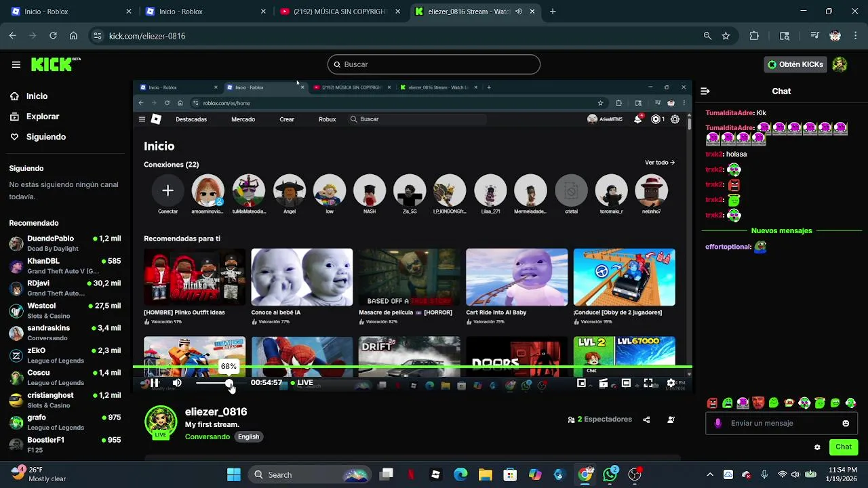Open recommended channel cristianghost
Image resolution: width=868 pixels, height=488 pixels.
point(65,400)
